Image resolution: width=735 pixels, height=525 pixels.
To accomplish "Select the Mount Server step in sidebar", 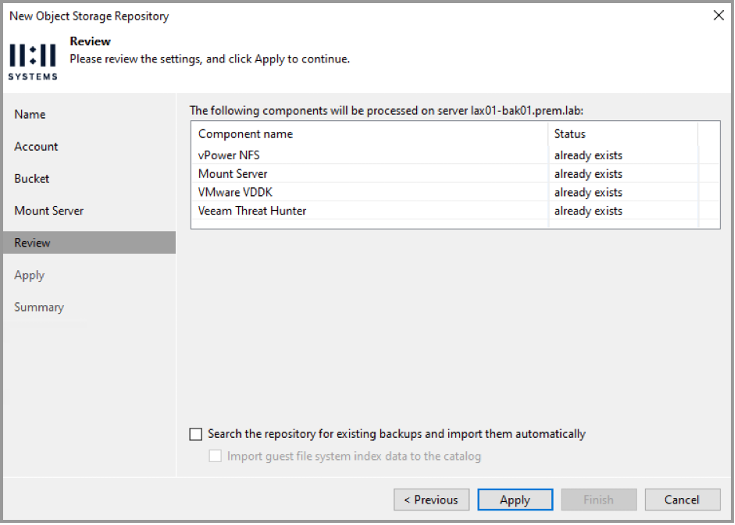I will (49, 211).
